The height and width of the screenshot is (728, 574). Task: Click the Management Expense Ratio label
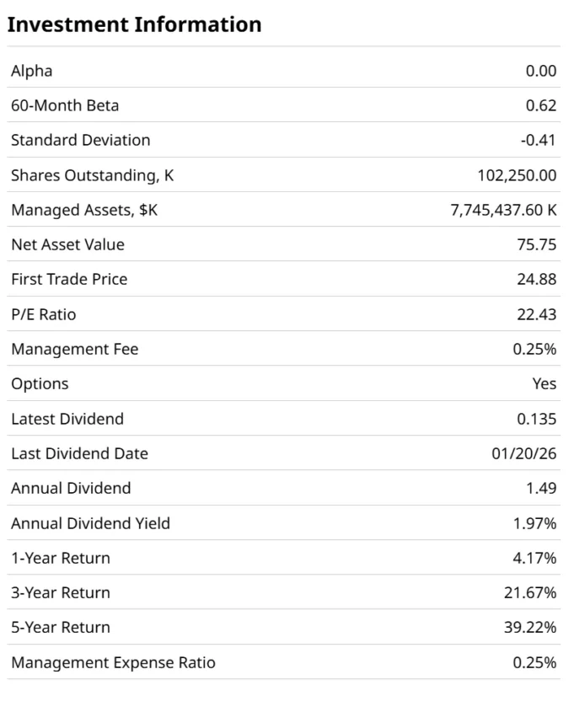[113, 662]
